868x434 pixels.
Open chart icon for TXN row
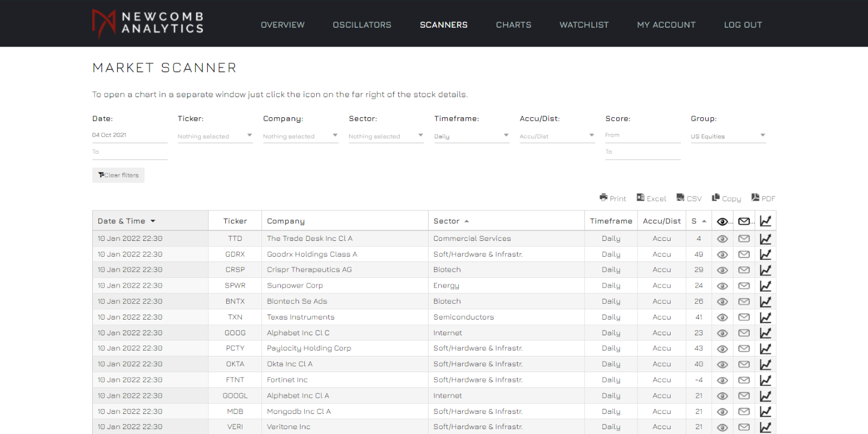click(x=765, y=317)
